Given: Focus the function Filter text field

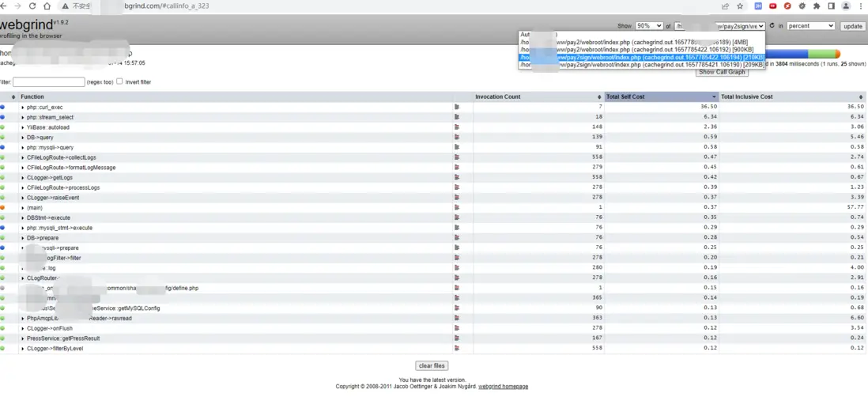Looking at the screenshot, I should coord(49,82).
